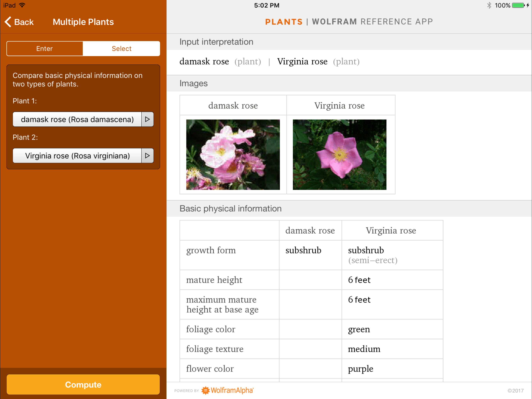Click the Wi-Fi status icon
This screenshot has height=399, width=532.
pos(22,5)
